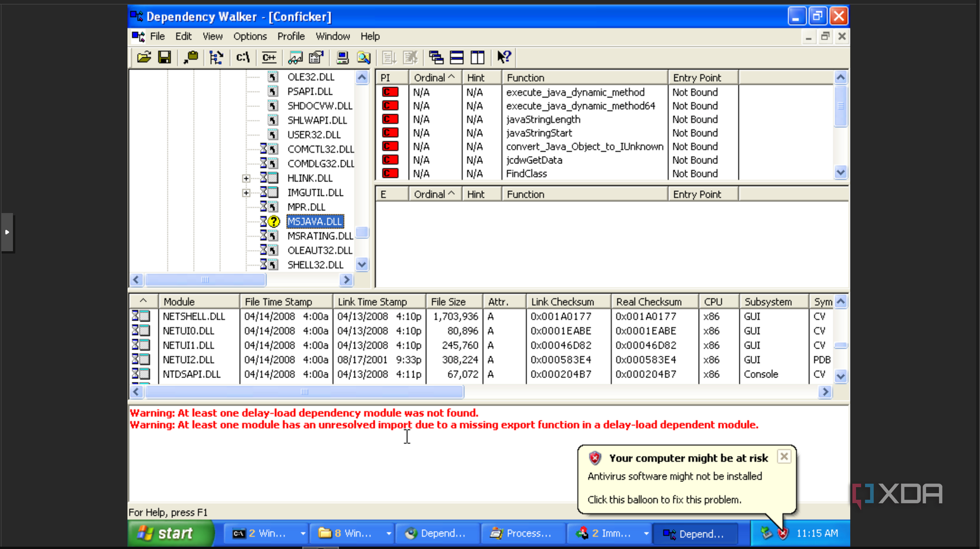The image size is (980, 549).
Task: Expand the HLINK.DLL tree node
Action: pyautogui.click(x=246, y=178)
